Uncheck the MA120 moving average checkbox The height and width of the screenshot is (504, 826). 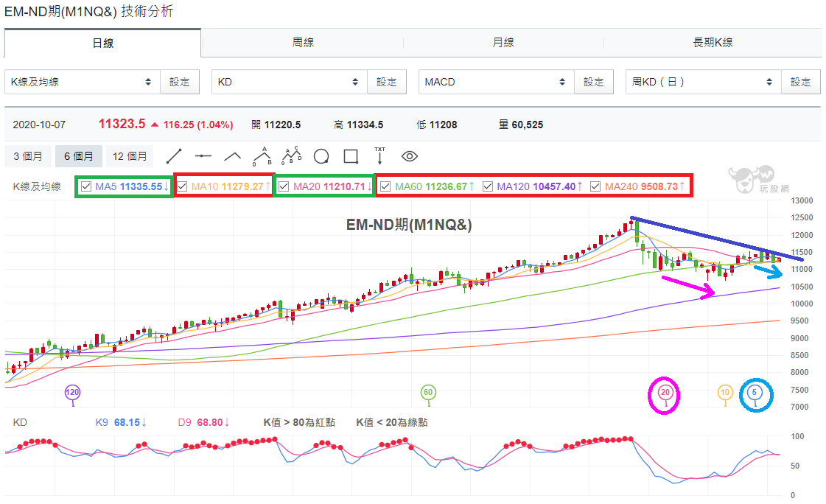(488, 186)
